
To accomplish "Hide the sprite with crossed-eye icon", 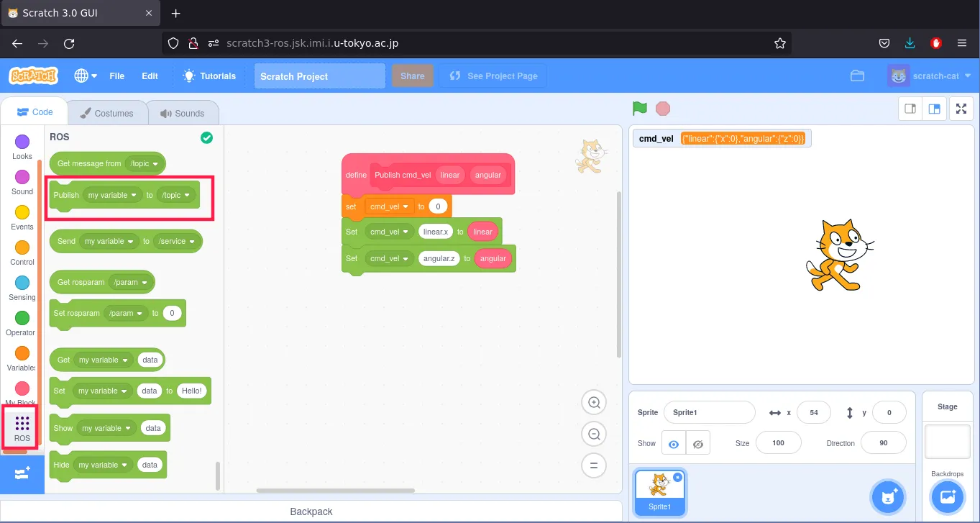I will coord(697,444).
